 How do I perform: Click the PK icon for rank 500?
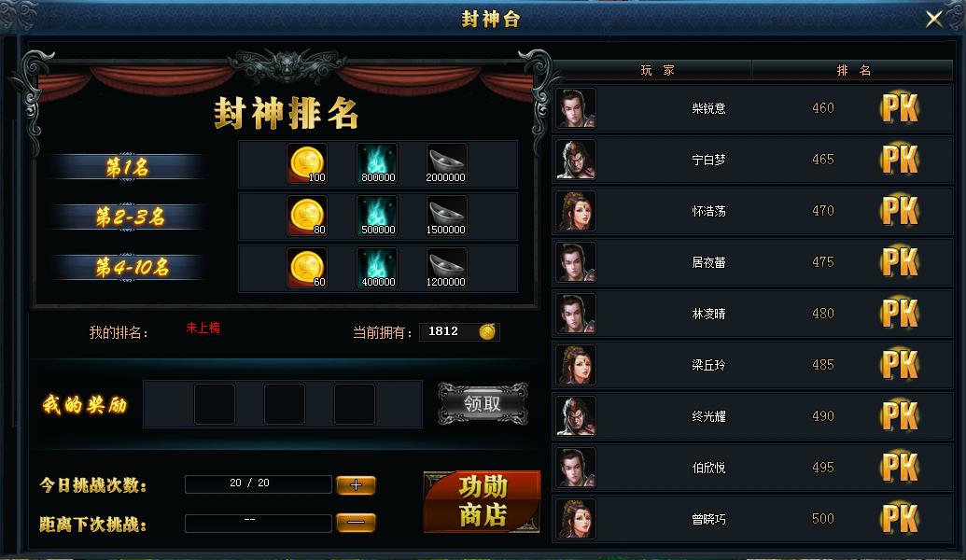coord(900,519)
